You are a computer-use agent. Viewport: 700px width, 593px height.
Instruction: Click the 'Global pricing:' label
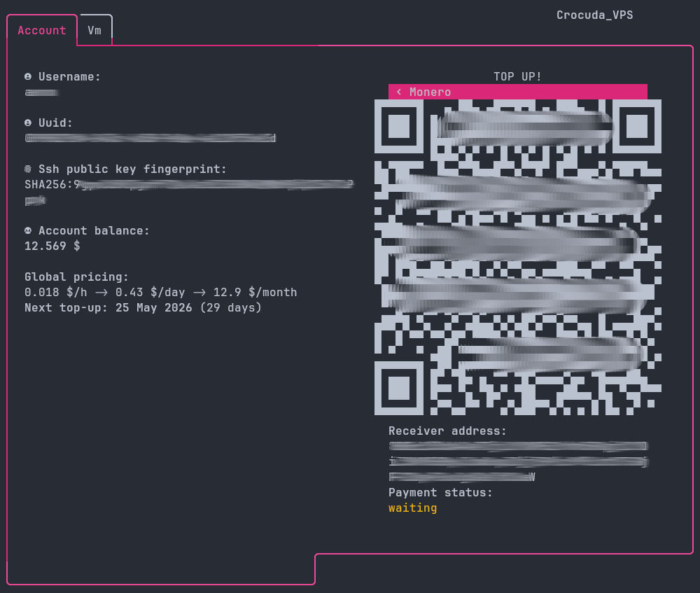[x=76, y=277]
